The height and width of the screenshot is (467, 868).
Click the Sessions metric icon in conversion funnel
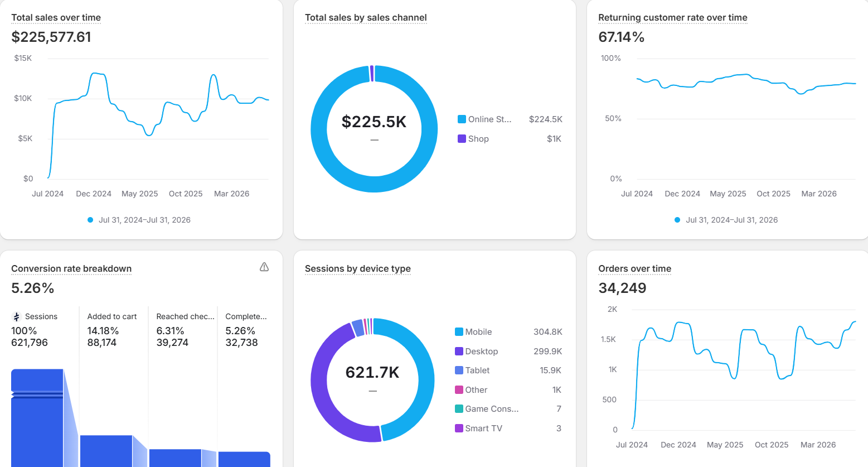17,317
